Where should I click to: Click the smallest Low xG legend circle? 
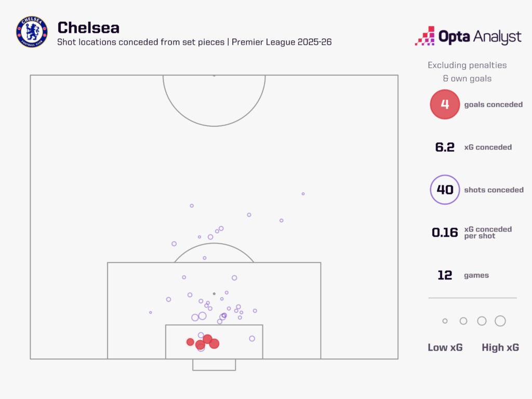click(x=445, y=321)
